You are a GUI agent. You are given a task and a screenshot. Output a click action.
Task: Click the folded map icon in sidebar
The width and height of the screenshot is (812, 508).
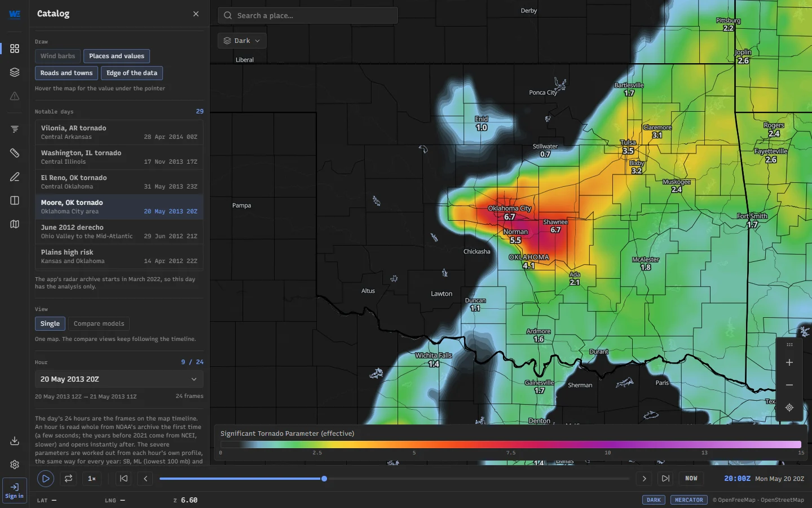15,224
